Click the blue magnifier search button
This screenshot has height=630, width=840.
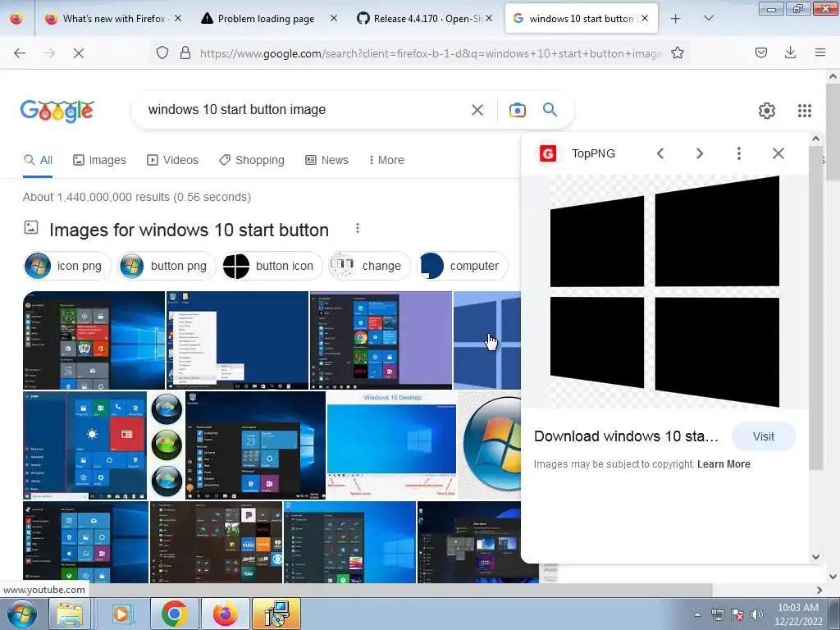click(x=550, y=110)
